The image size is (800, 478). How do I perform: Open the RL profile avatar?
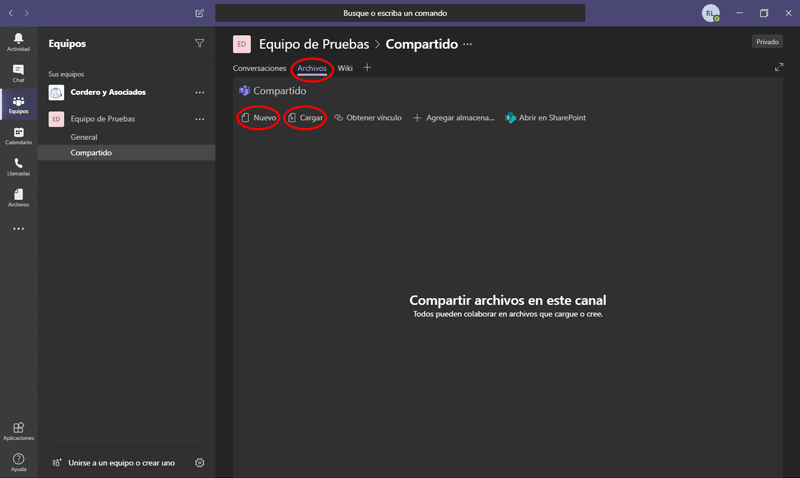[710, 13]
